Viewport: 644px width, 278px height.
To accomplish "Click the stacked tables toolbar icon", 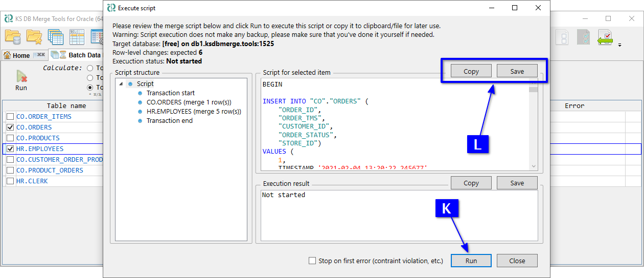I will coord(55,37).
